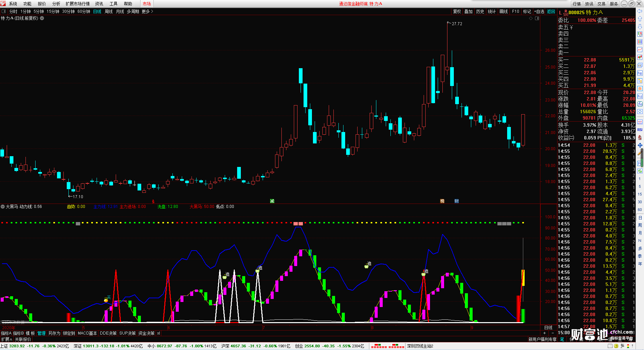The width and height of the screenshot is (644, 350).
Task: Click the orange document sidebar icon
Action: click(x=640, y=89)
